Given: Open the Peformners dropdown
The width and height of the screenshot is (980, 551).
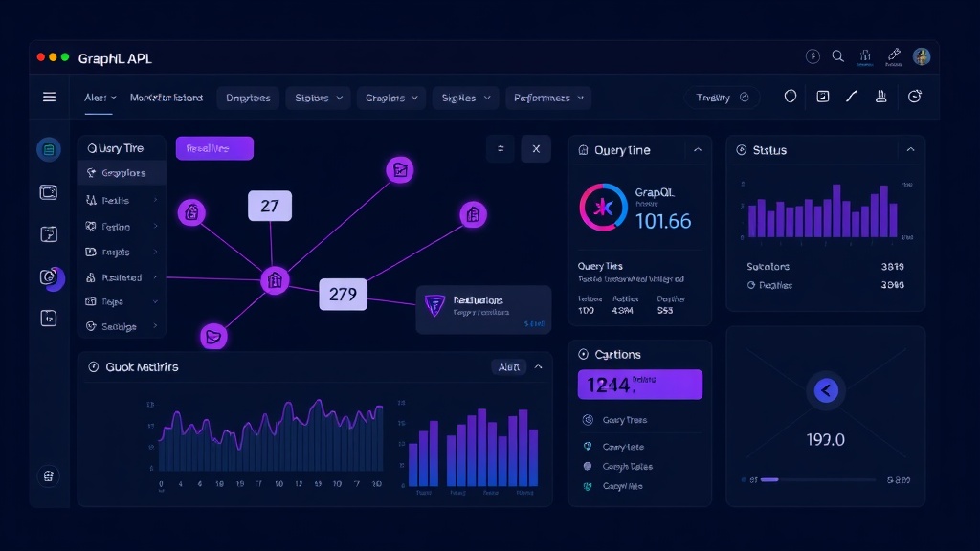Looking at the screenshot, I should [548, 99].
